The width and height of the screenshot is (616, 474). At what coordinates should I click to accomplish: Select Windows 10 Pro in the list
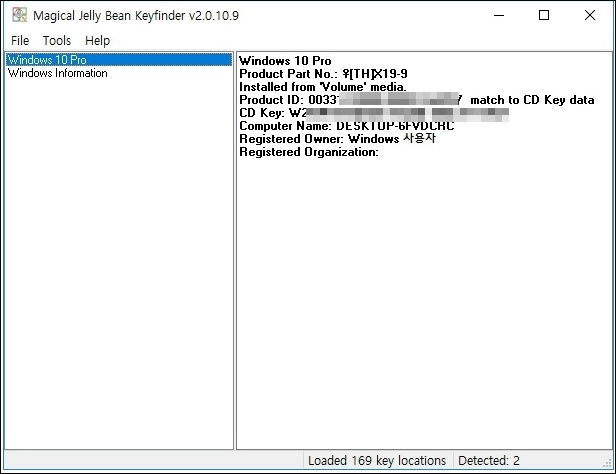point(119,60)
